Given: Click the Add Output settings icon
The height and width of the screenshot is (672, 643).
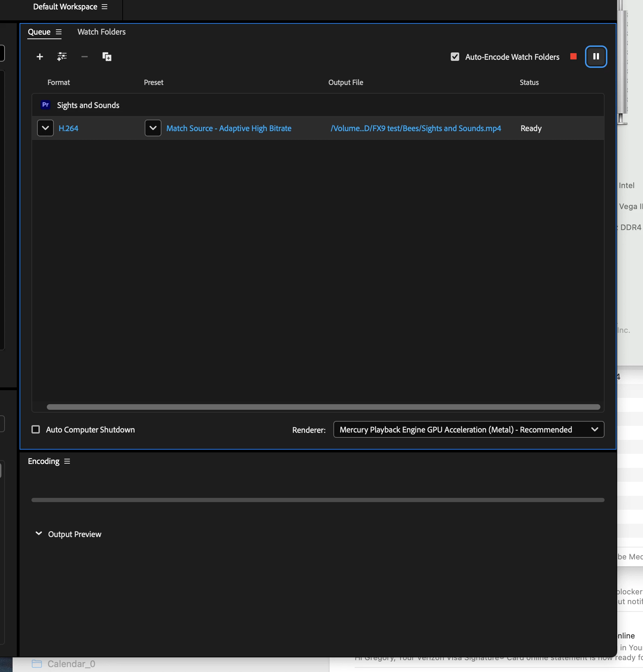Looking at the screenshot, I should point(62,57).
